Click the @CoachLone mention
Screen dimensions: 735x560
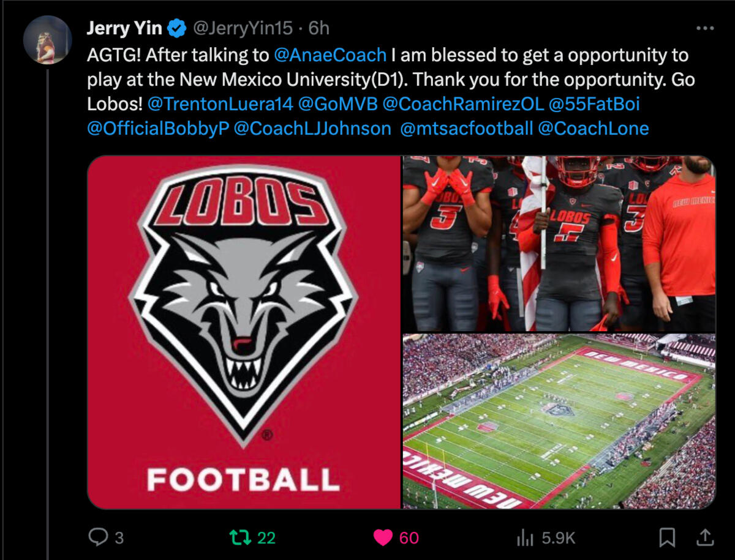point(593,129)
